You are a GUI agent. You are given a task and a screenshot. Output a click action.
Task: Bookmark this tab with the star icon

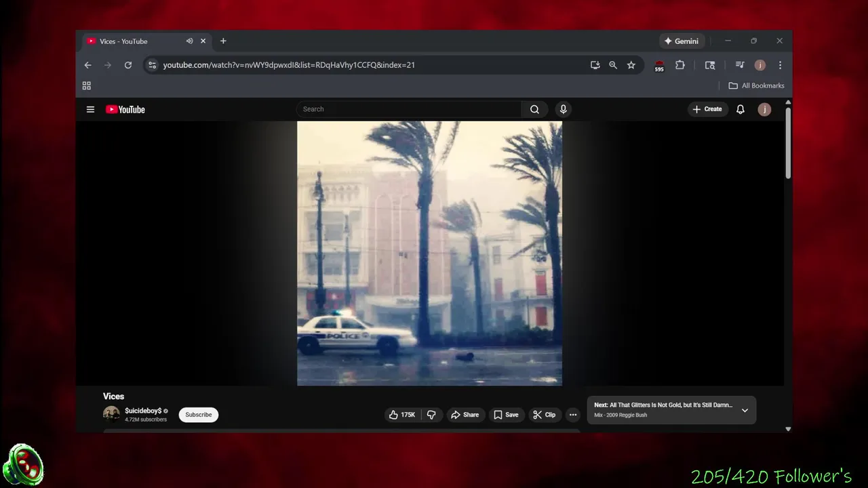coord(631,65)
